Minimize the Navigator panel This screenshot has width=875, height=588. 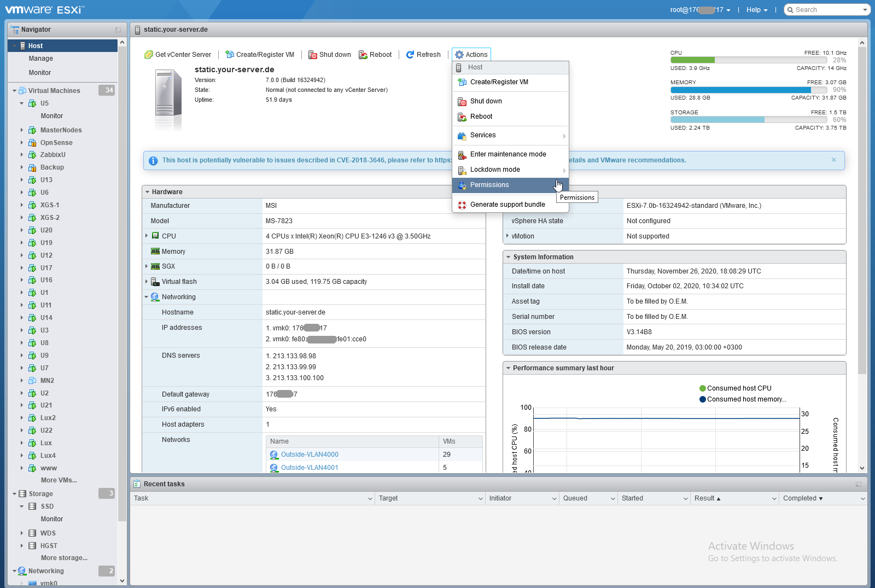(118, 30)
